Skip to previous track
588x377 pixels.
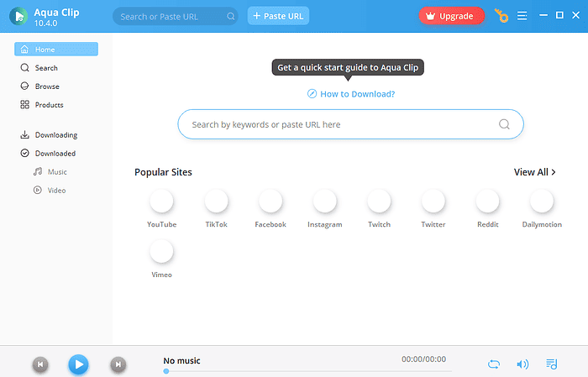(x=40, y=364)
